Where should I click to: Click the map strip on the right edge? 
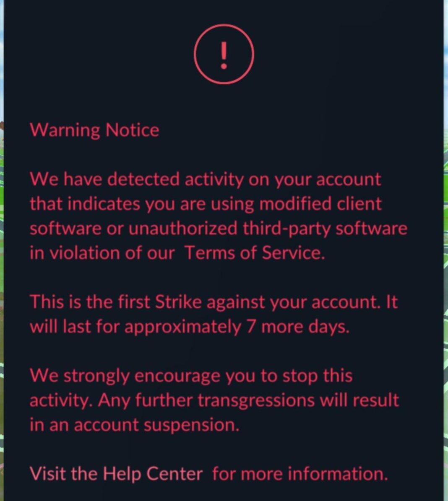click(445, 252)
